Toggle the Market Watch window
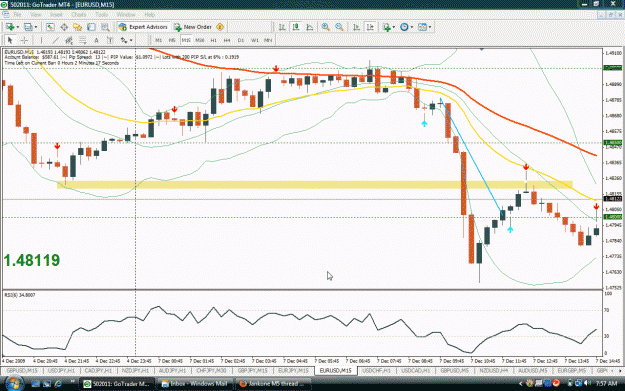 pyautogui.click(x=50, y=27)
